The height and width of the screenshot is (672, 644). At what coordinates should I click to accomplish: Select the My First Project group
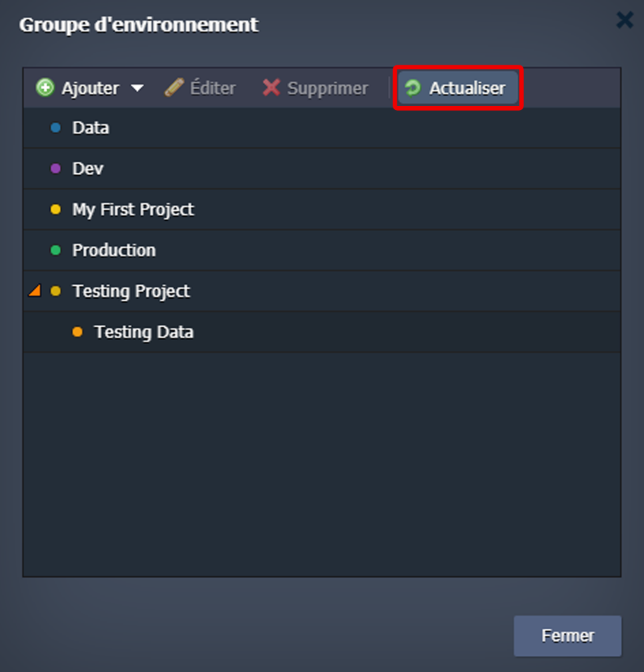point(322,209)
